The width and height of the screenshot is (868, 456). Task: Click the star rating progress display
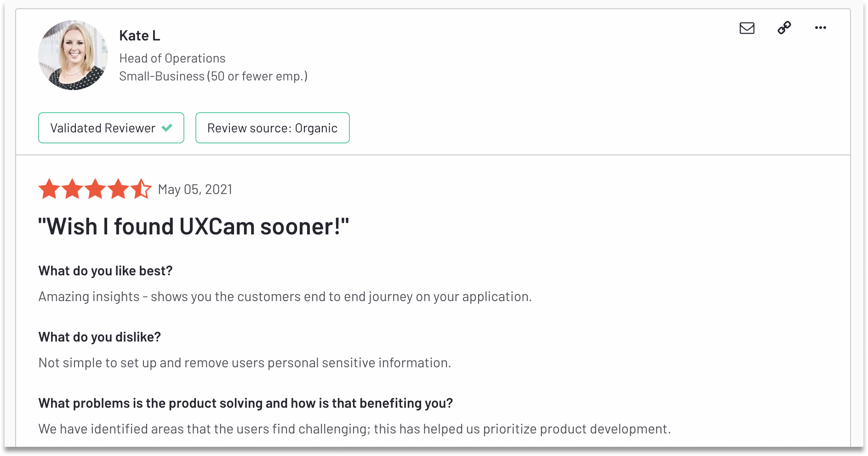pos(95,188)
